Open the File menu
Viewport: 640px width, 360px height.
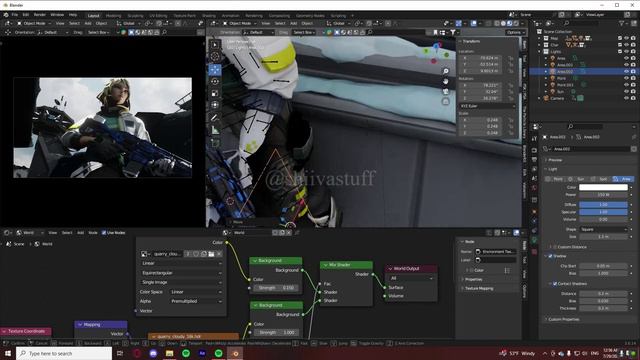15,15
